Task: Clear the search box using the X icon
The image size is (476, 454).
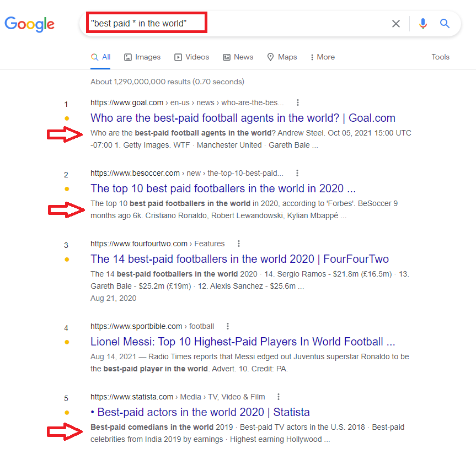Action: click(396, 24)
